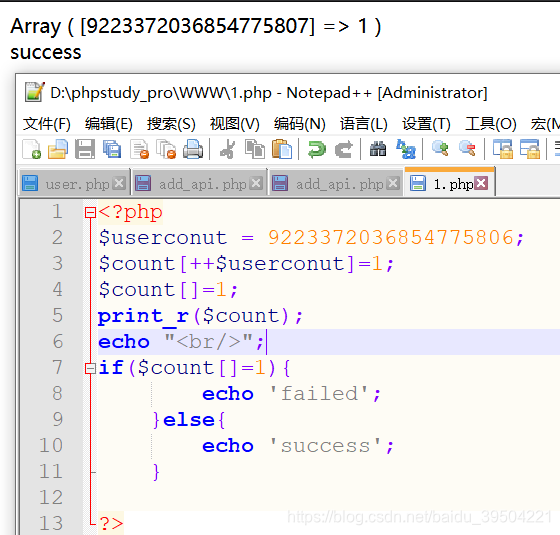Open the 视图(V) menu

point(235,124)
